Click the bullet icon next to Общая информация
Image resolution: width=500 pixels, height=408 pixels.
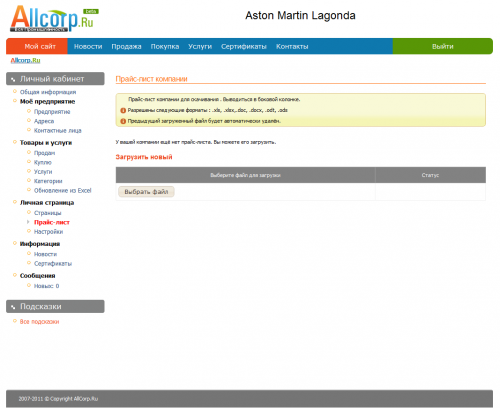pyautogui.click(x=15, y=91)
